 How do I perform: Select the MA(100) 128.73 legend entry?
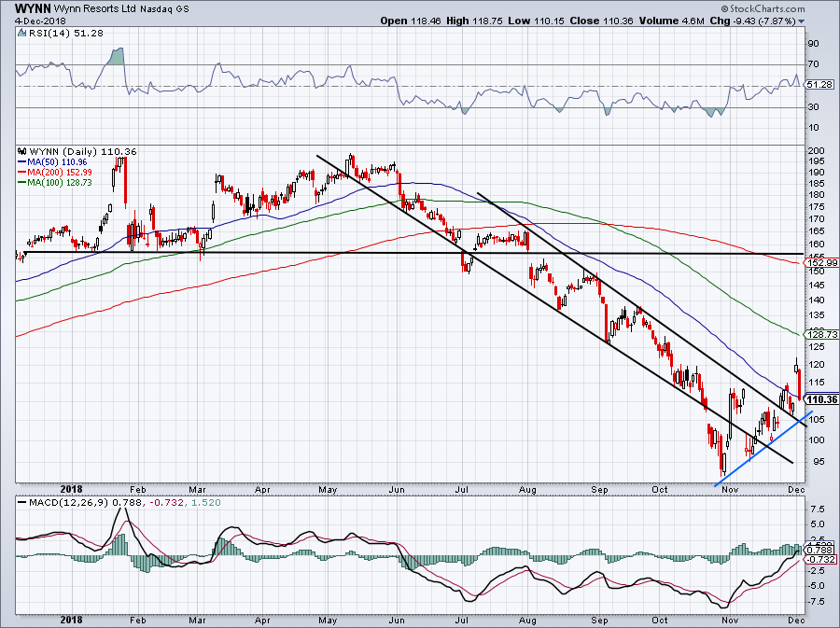click(55, 182)
